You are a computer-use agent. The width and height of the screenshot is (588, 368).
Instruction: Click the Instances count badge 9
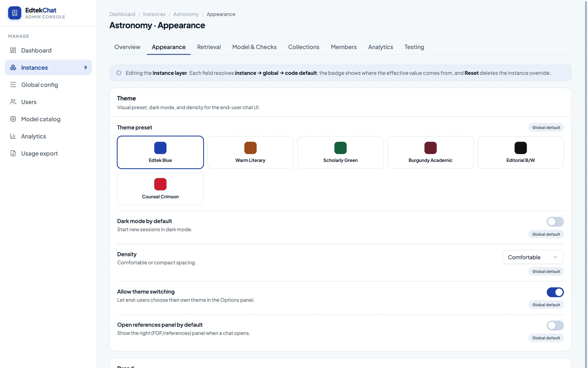(86, 67)
